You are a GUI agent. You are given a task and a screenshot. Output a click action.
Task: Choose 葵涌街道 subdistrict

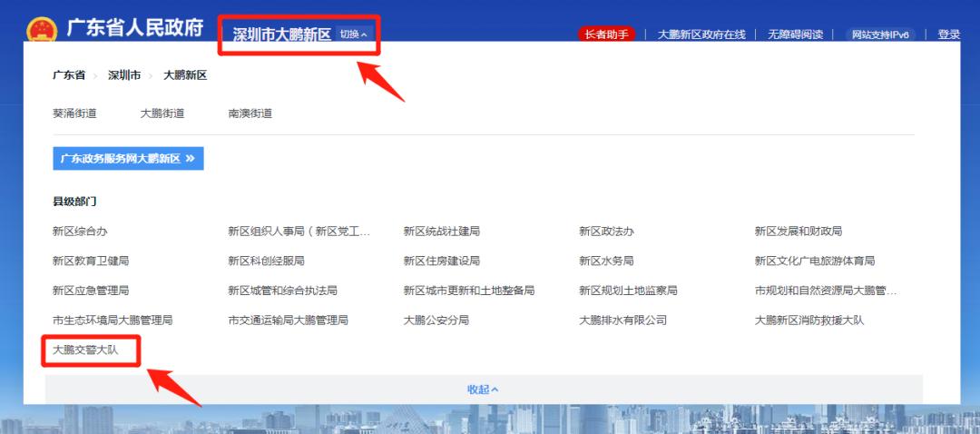coord(74,113)
